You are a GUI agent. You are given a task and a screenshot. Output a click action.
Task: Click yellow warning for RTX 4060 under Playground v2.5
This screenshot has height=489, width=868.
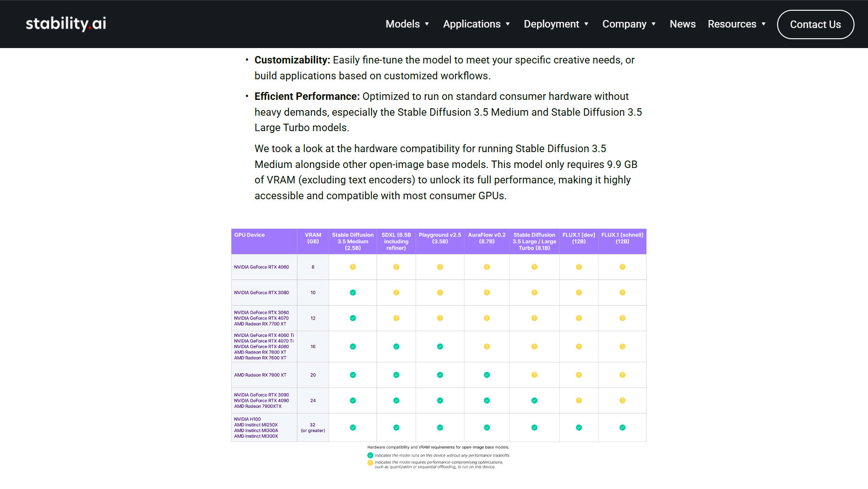tap(440, 267)
